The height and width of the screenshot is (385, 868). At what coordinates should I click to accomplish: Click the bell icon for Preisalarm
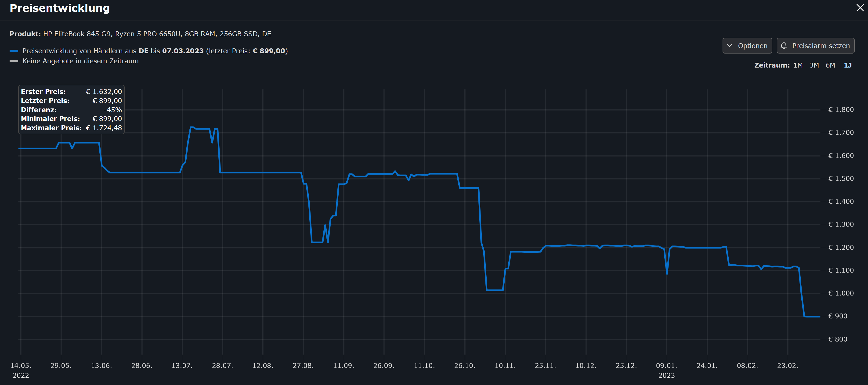[784, 46]
